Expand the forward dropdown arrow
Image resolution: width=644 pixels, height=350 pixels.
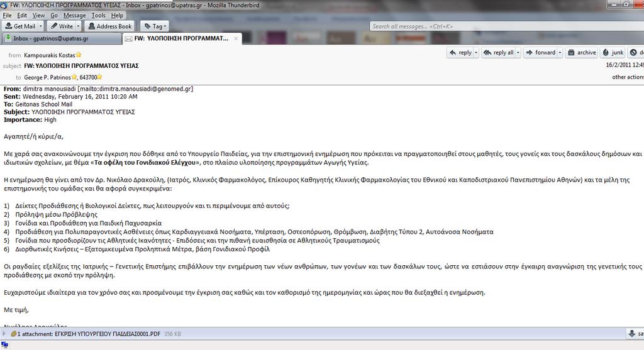tap(560, 53)
